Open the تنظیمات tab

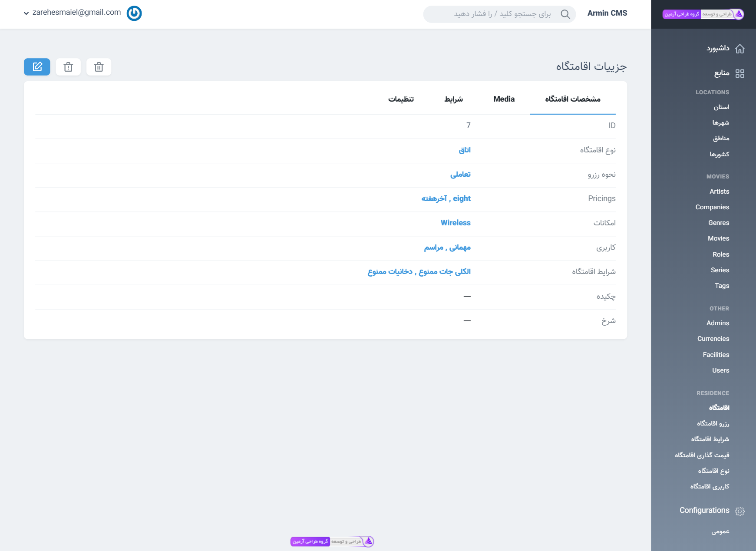click(x=401, y=99)
